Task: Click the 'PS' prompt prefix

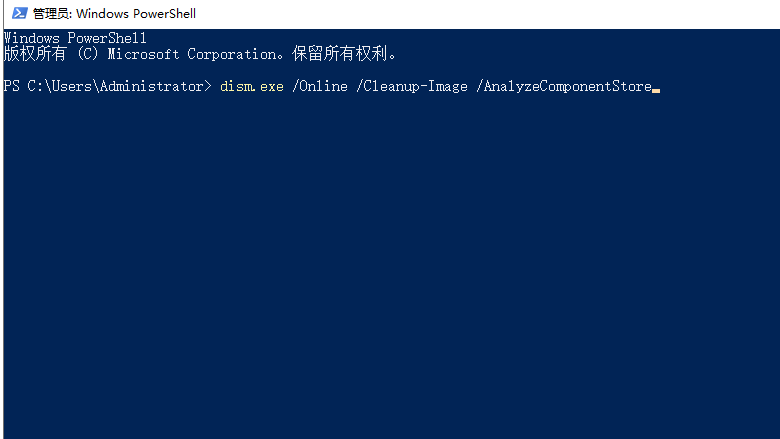Action: pos(11,87)
